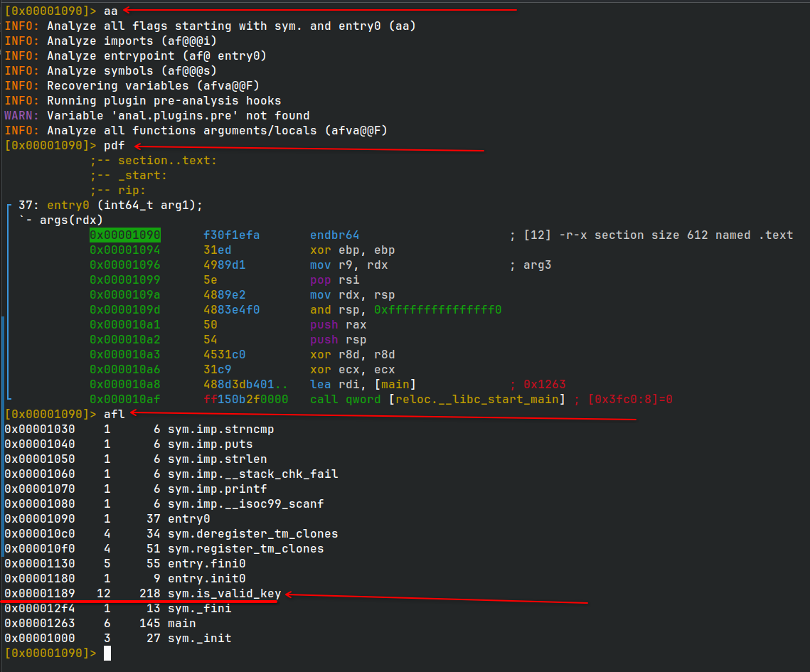
Task: Click the endbr64 instruction
Action: point(334,235)
